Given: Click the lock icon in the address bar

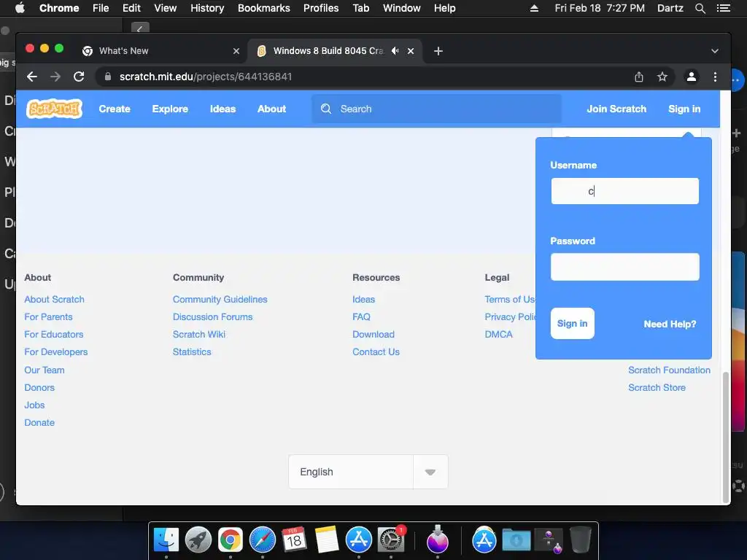Looking at the screenshot, I should (x=108, y=76).
